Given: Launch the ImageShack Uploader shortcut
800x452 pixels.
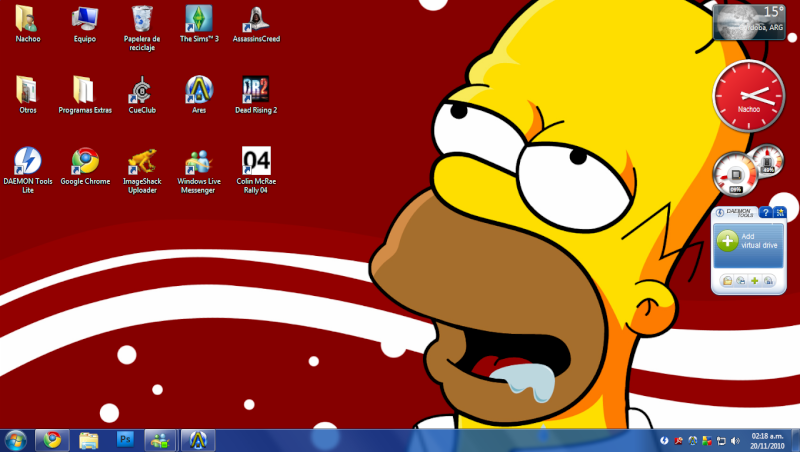Looking at the screenshot, I should 142,170.
